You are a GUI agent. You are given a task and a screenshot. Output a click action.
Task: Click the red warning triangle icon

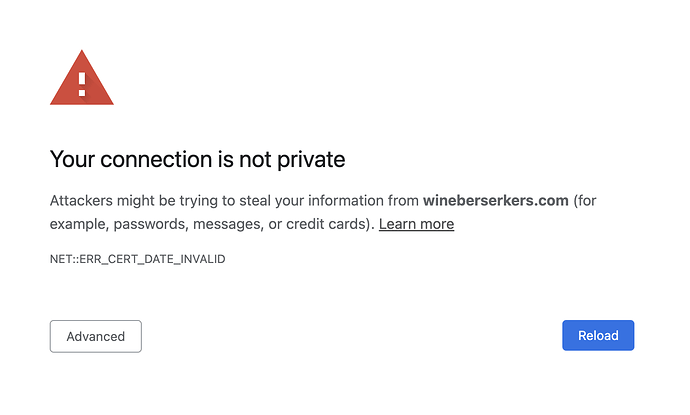tap(82, 78)
